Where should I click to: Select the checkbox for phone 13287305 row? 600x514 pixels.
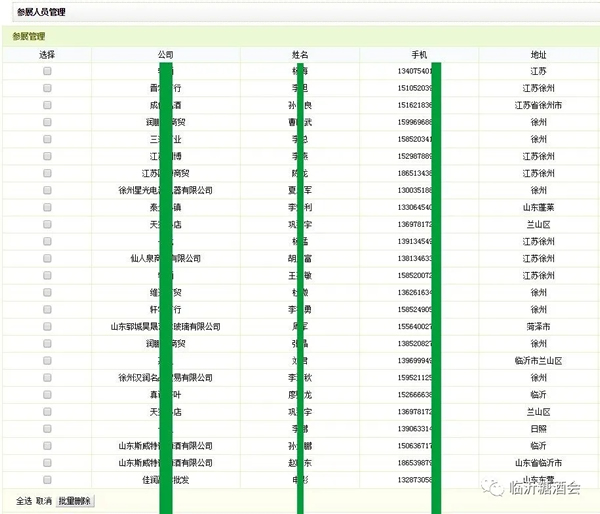point(47,480)
